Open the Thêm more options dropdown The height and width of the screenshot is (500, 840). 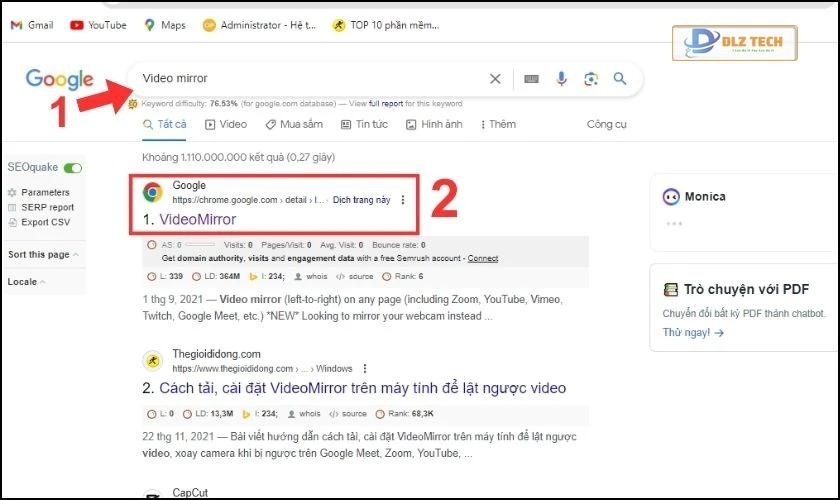pyautogui.click(x=498, y=125)
